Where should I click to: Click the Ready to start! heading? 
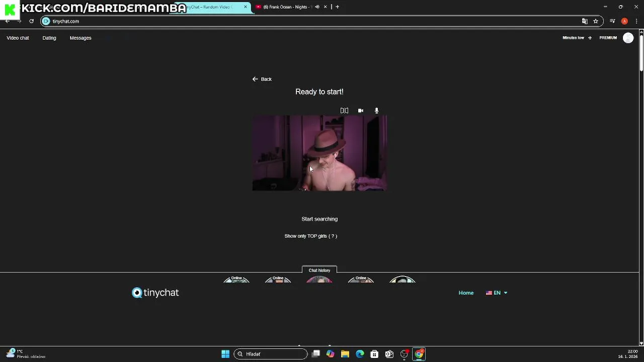319,92
